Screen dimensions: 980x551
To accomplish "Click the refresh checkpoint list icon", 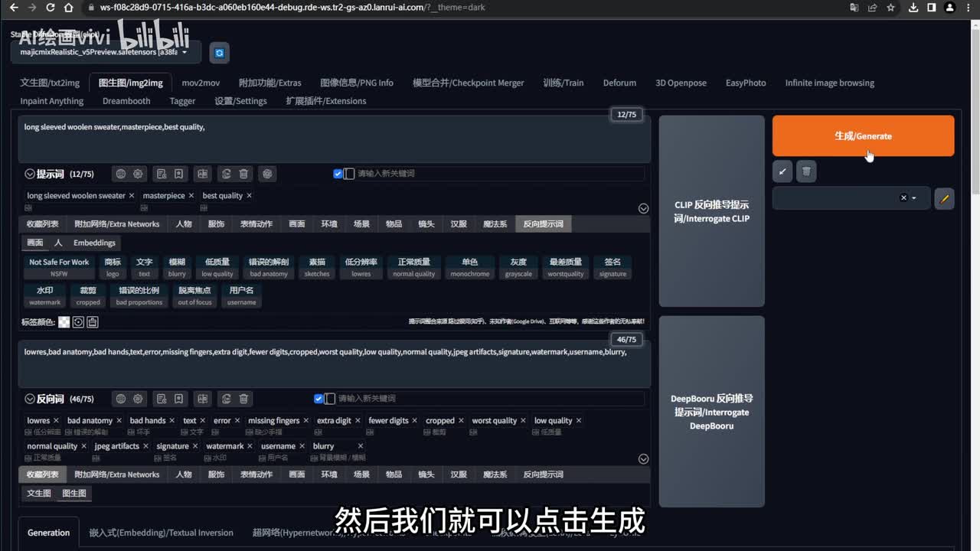I will pos(220,52).
